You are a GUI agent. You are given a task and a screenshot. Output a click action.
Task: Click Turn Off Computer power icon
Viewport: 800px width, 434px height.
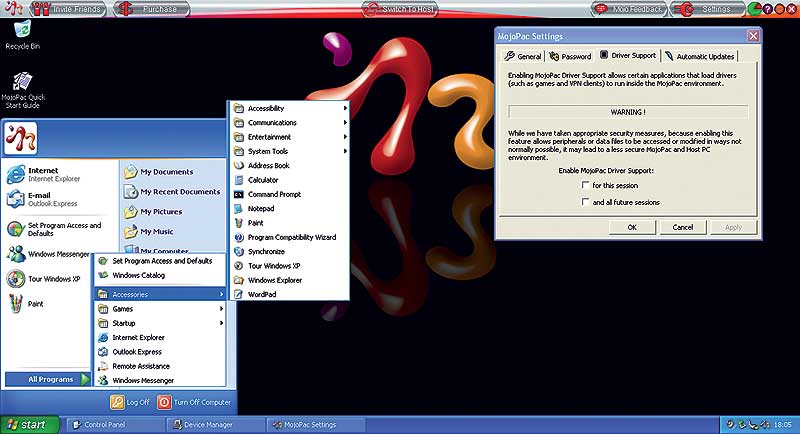coord(164,402)
